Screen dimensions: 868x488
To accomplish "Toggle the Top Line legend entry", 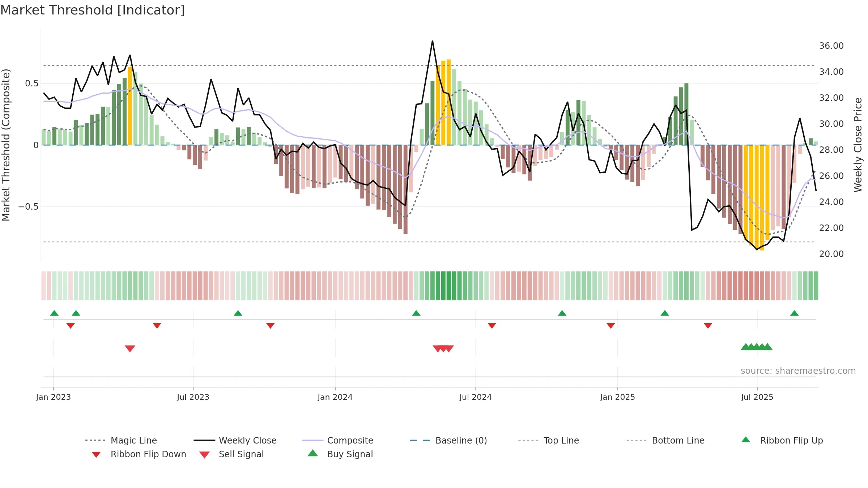I will pyautogui.click(x=548, y=440).
